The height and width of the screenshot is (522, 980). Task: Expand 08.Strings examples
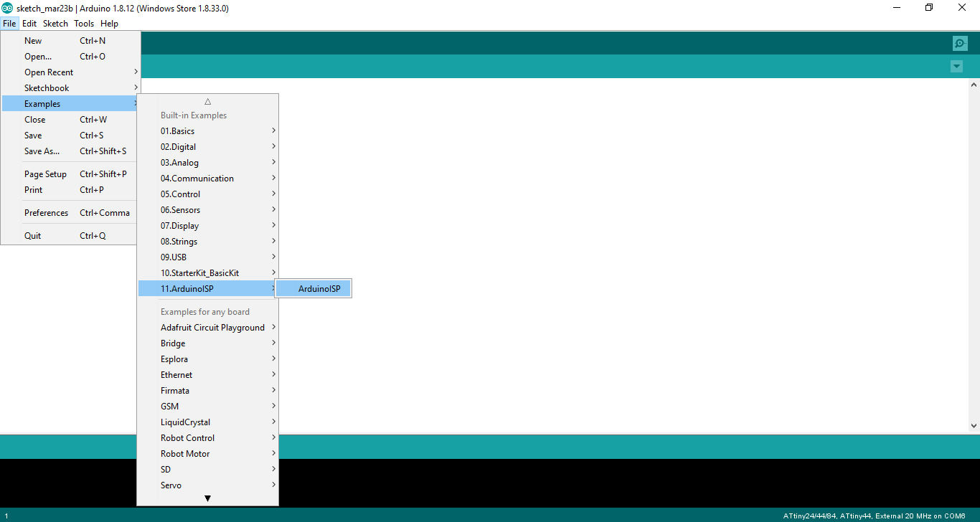tap(208, 242)
